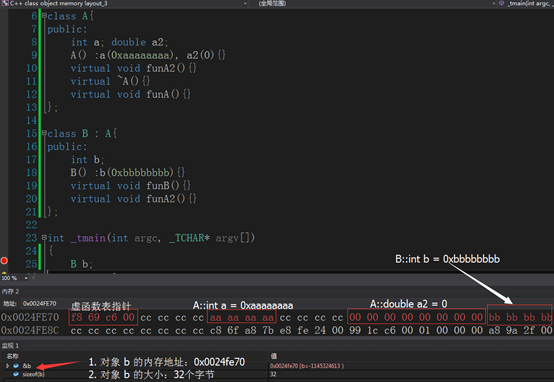Click the memory bytes 99 1c c6 00

coord(381,330)
